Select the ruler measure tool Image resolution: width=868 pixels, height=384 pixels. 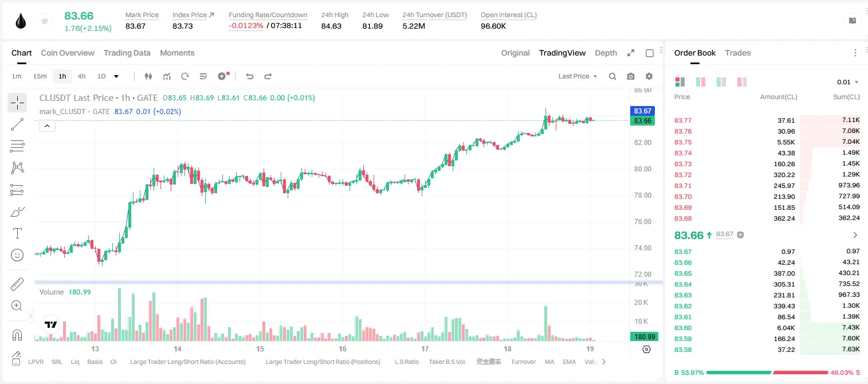coord(17,284)
